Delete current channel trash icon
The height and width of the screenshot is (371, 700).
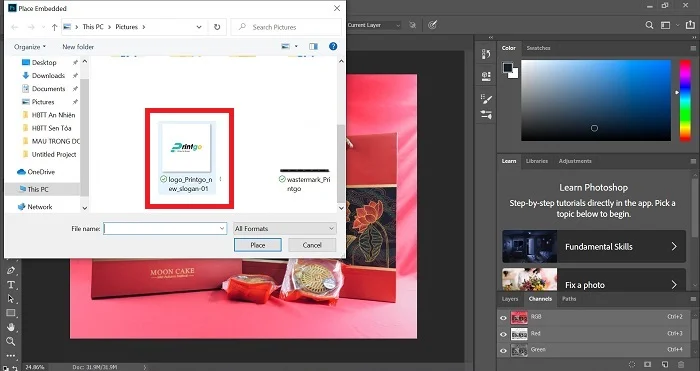681,365
